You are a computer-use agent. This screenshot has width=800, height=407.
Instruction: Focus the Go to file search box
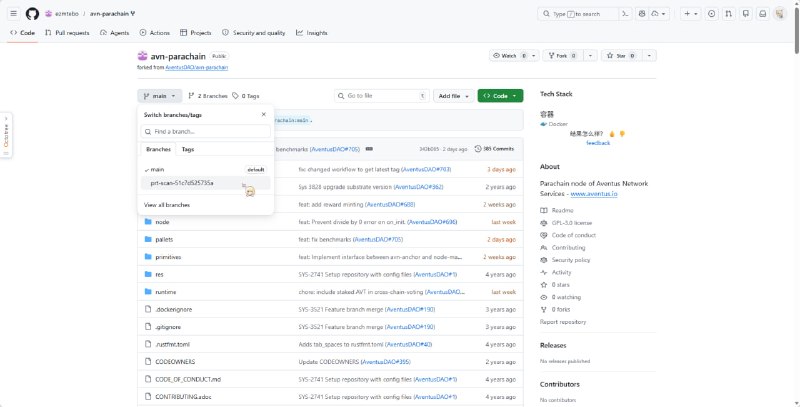[x=382, y=96]
